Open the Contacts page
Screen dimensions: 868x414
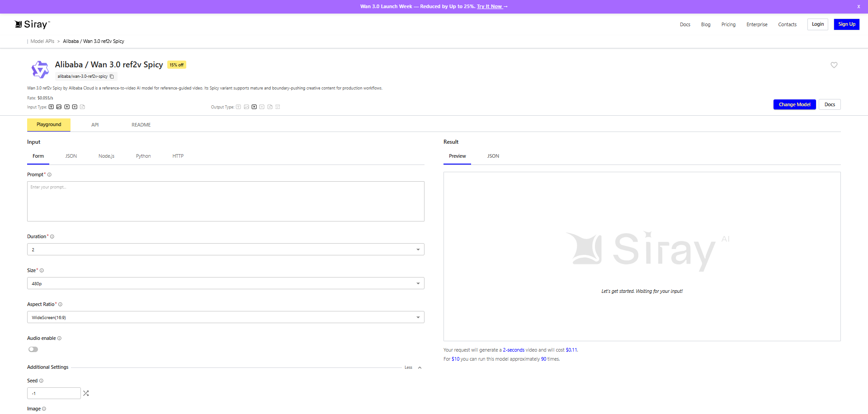click(787, 25)
